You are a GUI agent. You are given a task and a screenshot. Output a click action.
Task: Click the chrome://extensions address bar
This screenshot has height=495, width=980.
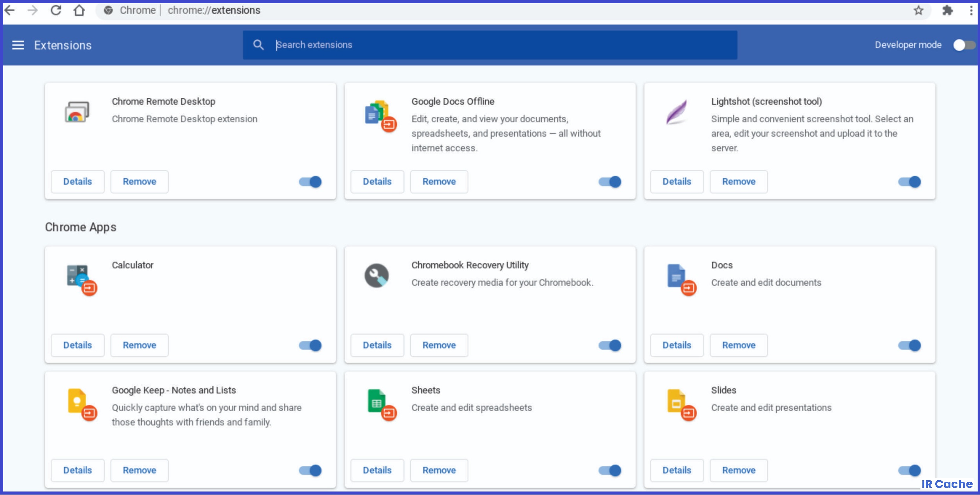pos(513,11)
